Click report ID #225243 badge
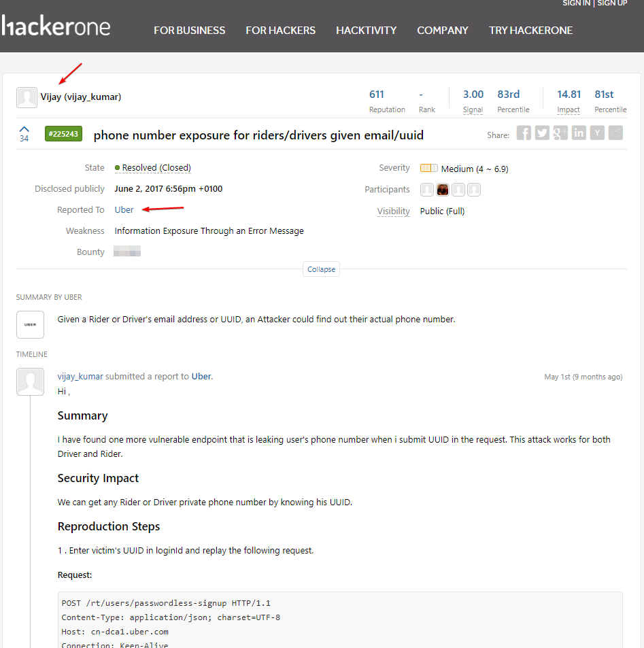This screenshot has height=648, width=644. [x=63, y=134]
